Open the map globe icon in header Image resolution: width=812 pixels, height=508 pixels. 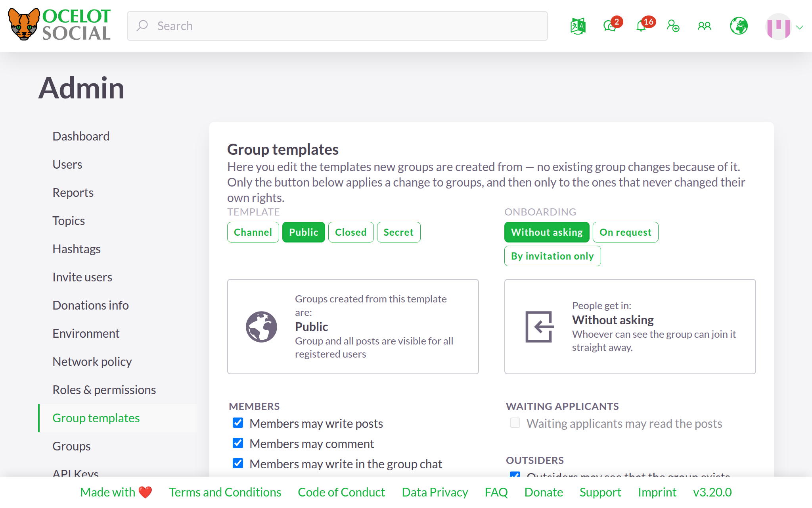[x=739, y=26]
